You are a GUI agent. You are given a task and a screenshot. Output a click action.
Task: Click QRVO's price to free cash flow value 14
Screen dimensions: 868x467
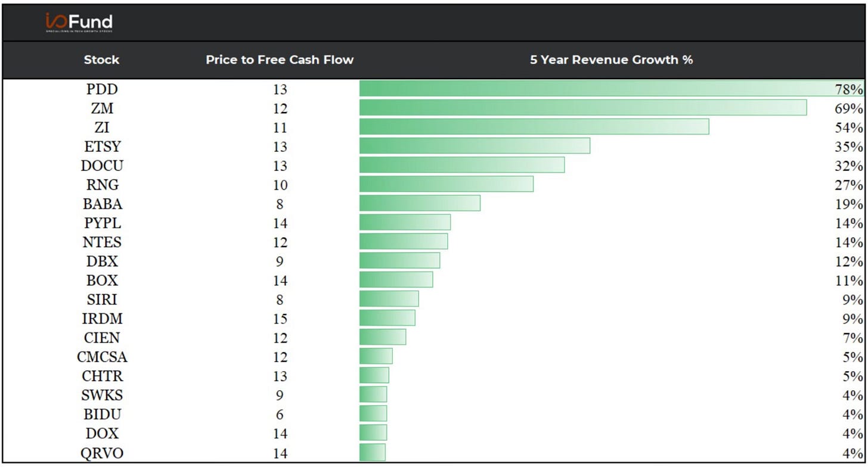coord(280,453)
